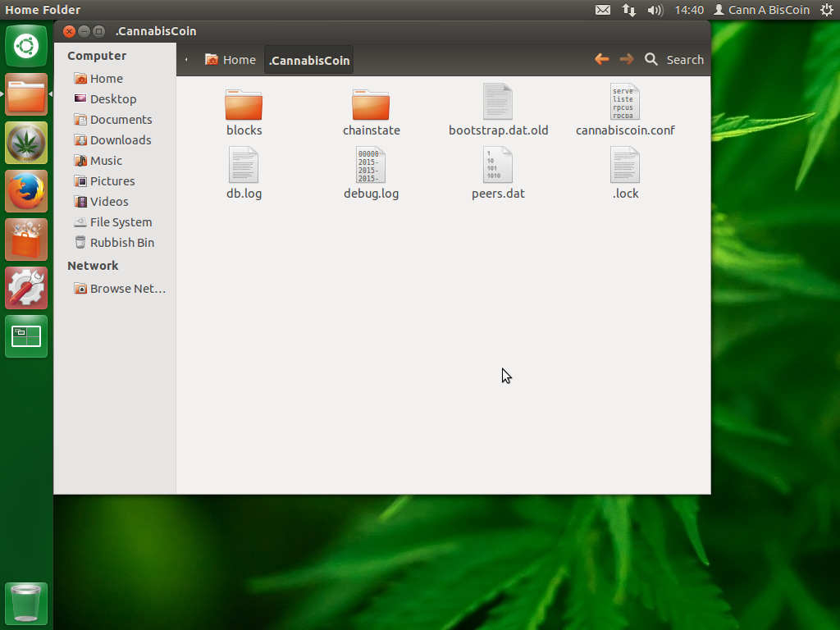This screenshot has width=840, height=630.
Task: Expand path bar with small left arrow
Action: point(186,60)
